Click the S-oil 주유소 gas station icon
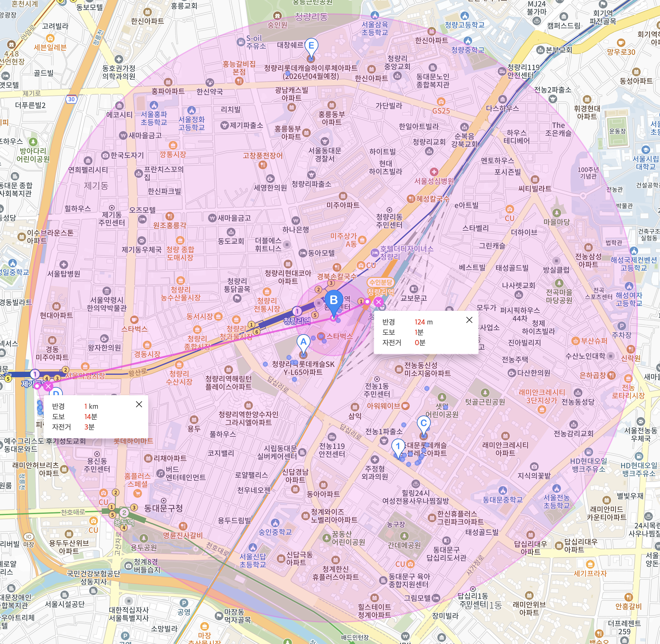 240,42
